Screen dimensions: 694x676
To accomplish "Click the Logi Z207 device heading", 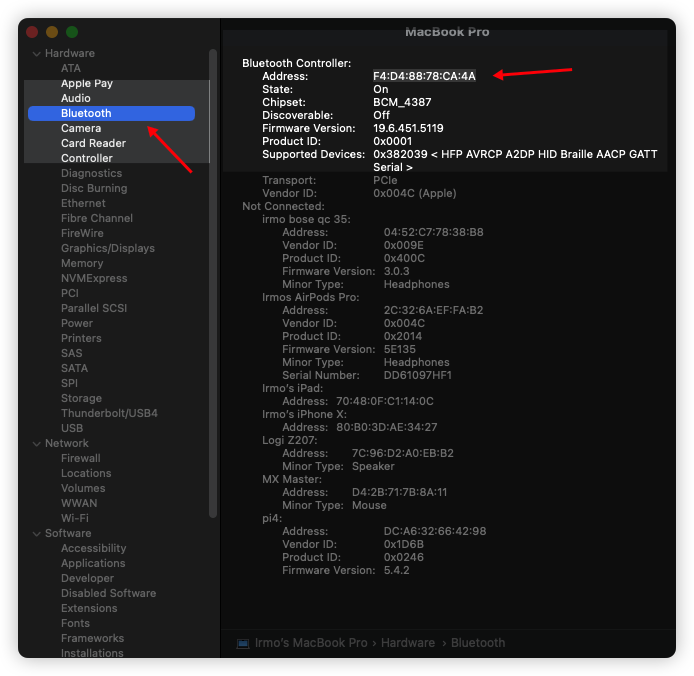I will pos(290,440).
